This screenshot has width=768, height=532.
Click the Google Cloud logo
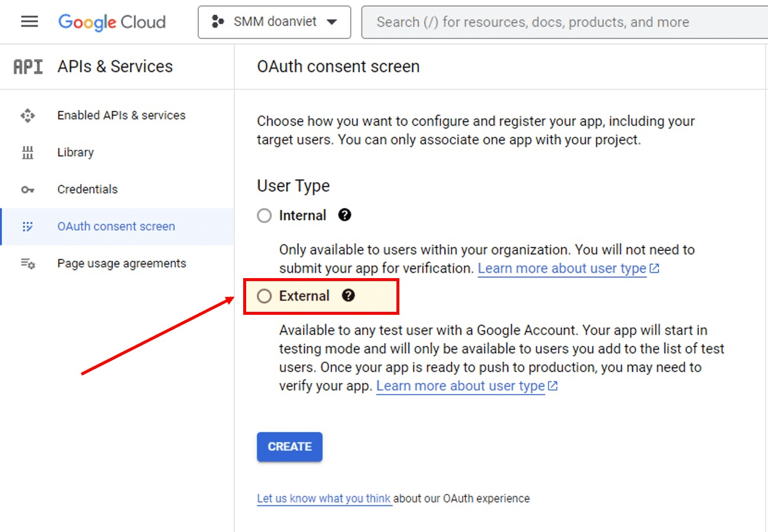112,22
